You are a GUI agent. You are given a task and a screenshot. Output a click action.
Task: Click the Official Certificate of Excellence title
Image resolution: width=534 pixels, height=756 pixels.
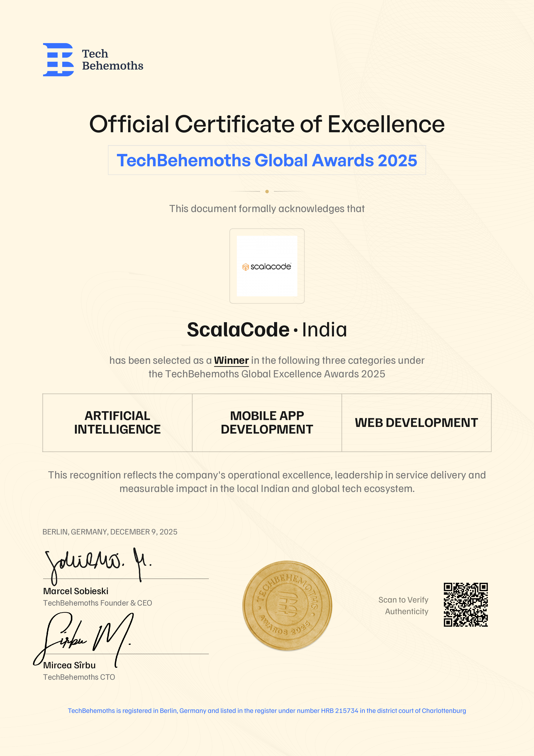[x=267, y=124]
